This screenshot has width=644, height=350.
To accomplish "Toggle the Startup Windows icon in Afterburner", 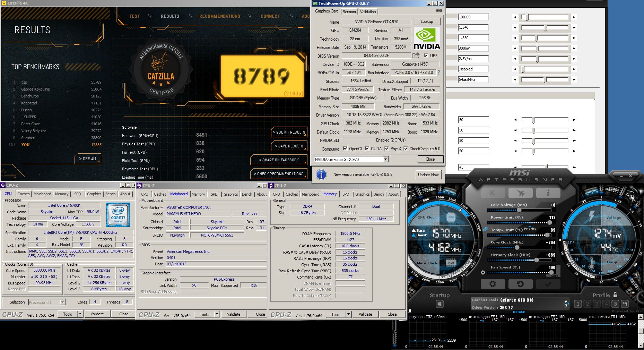I will (440, 304).
